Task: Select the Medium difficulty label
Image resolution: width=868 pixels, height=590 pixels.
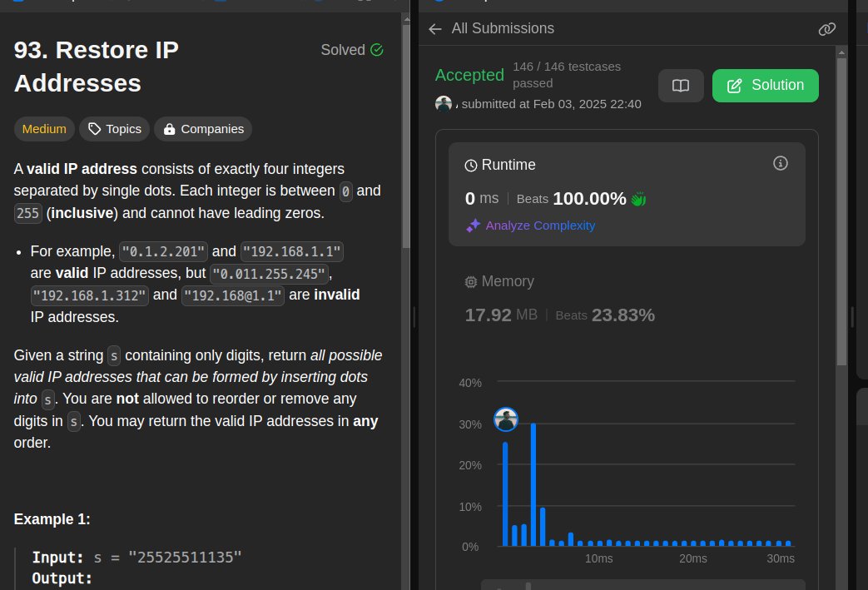Action: pos(44,128)
